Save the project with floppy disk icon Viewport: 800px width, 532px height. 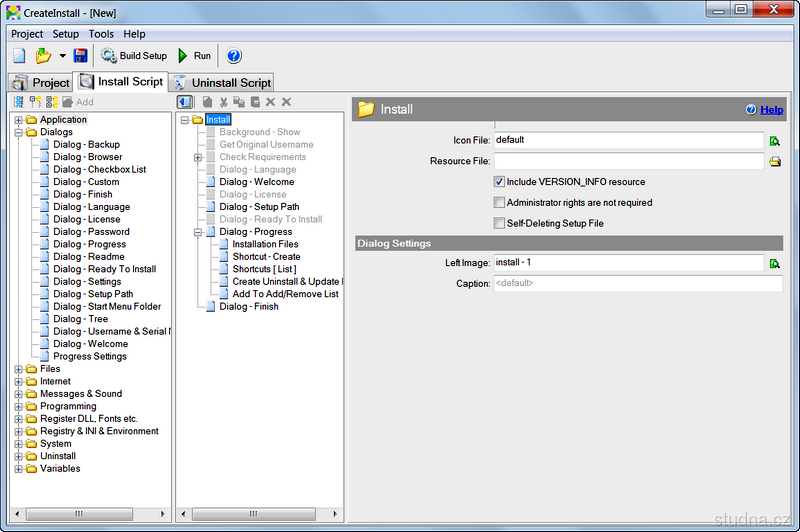point(81,56)
